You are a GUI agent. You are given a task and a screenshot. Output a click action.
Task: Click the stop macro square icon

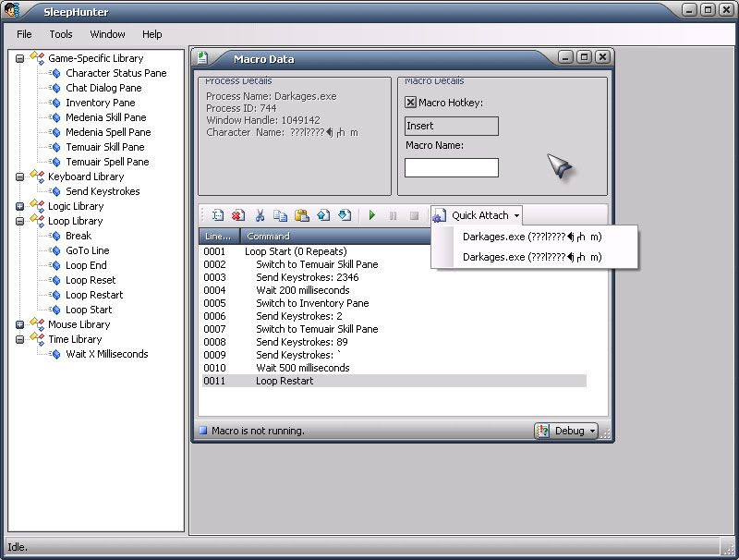(x=414, y=216)
